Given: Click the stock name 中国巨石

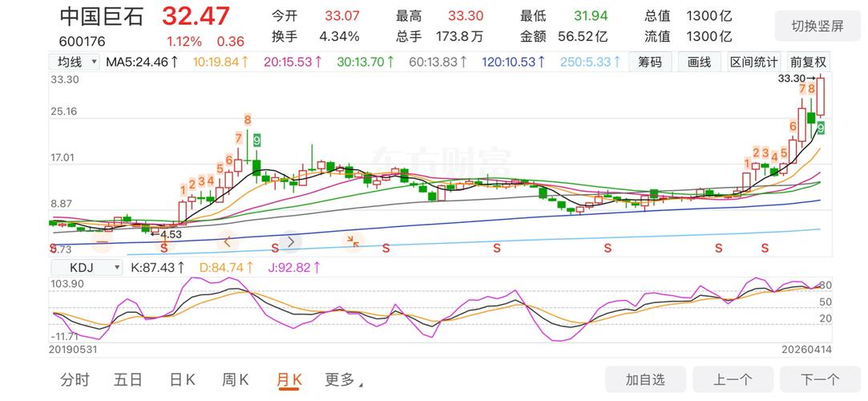Looking at the screenshot, I should pyautogui.click(x=101, y=16).
